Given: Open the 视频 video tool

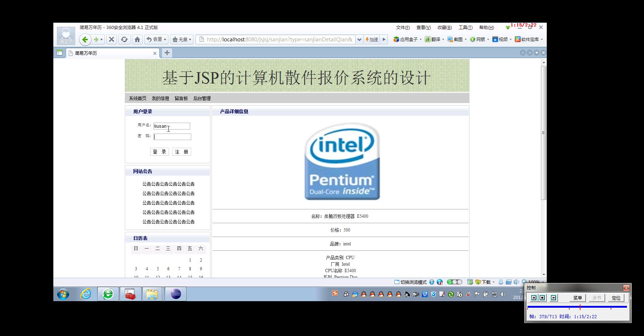Looking at the screenshot, I should [500, 40].
